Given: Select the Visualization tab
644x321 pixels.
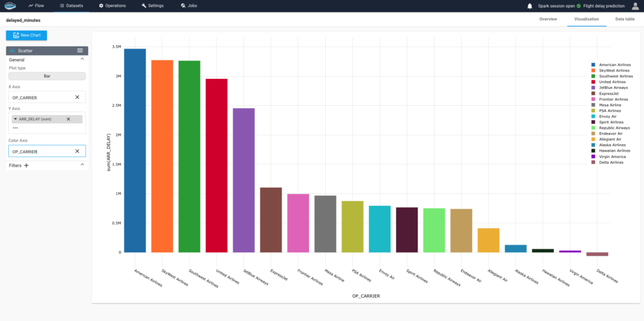Looking at the screenshot, I should (587, 20).
